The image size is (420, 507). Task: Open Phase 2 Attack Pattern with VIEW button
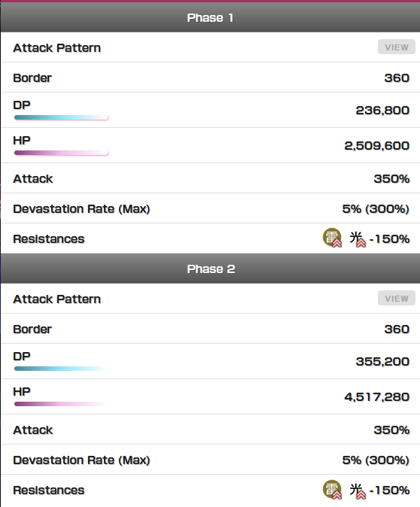pyautogui.click(x=397, y=299)
